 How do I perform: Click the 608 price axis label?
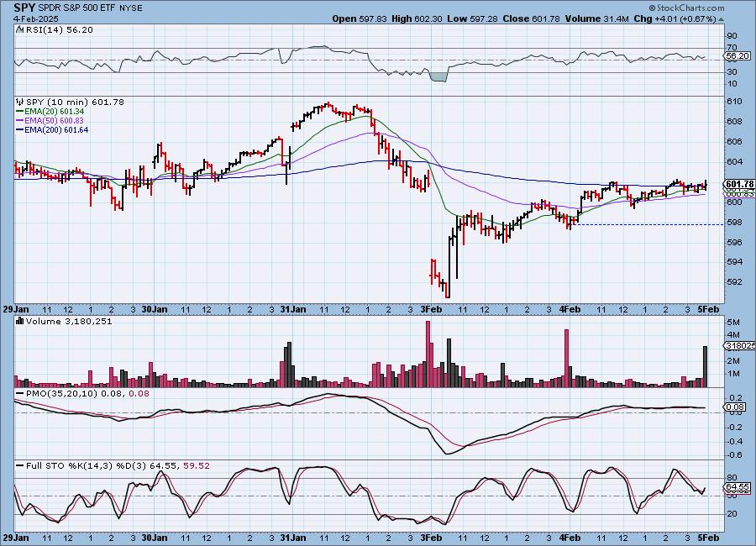(x=735, y=122)
